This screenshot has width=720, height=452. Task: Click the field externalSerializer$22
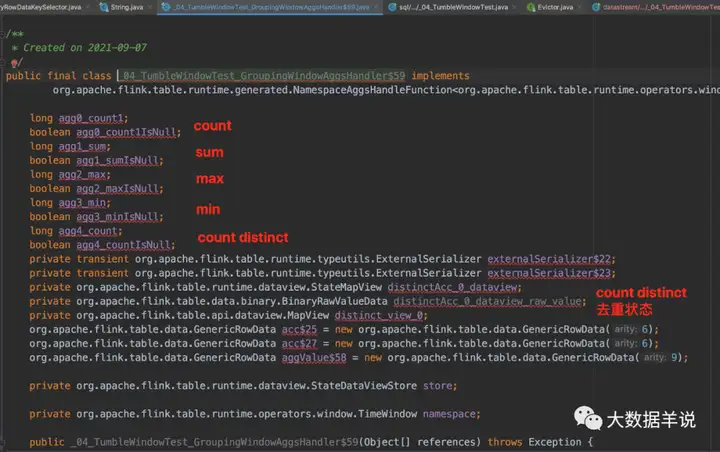549,259
